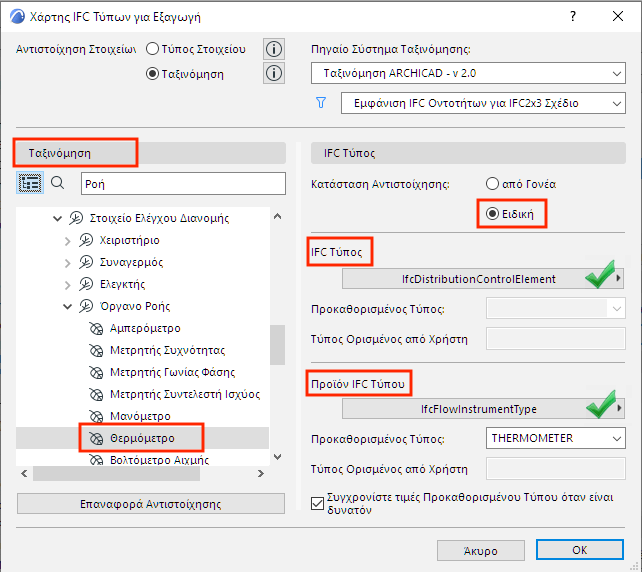Click IfcFlowInstrumentType product button
This screenshot has height=572, width=642.
coord(483,409)
